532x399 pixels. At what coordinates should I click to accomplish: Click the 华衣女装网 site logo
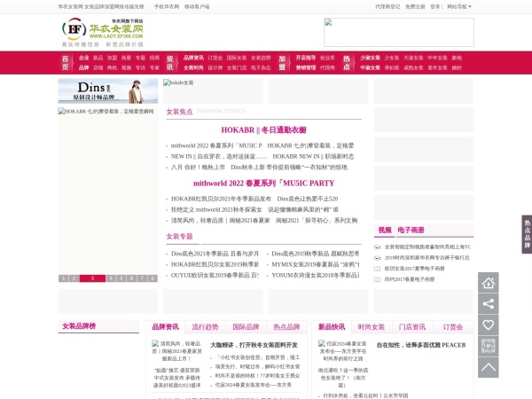pyautogui.click(x=103, y=32)
